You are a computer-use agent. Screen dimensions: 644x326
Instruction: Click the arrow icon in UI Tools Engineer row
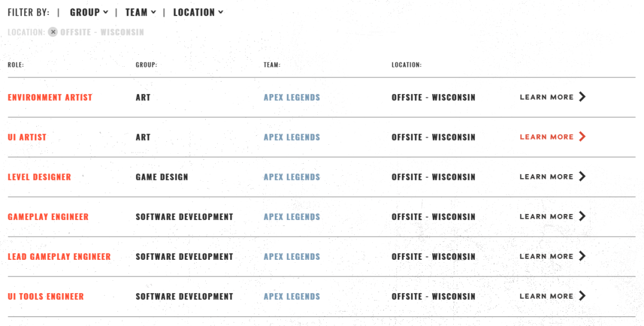tap(582, 296)
